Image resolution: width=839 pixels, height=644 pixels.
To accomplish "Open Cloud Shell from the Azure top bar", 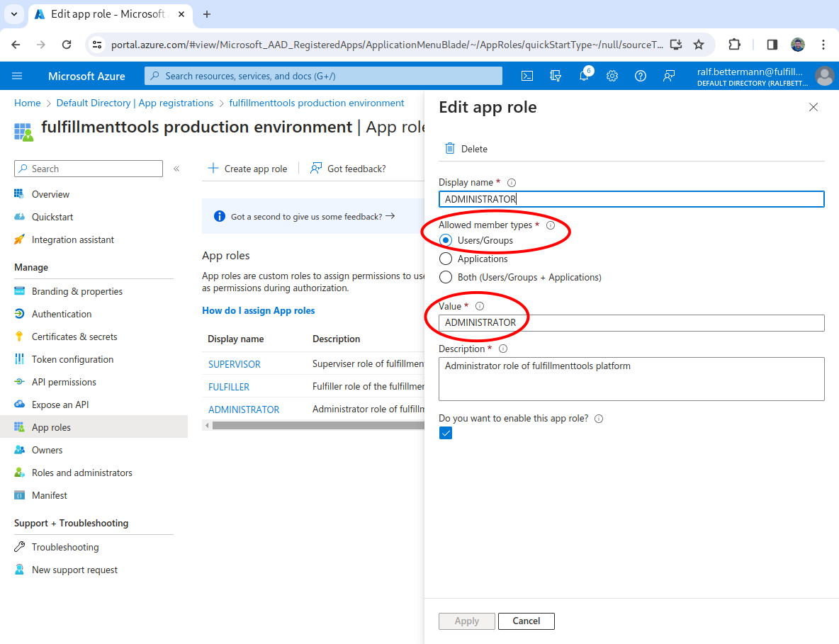I will (x=527, y=76).
